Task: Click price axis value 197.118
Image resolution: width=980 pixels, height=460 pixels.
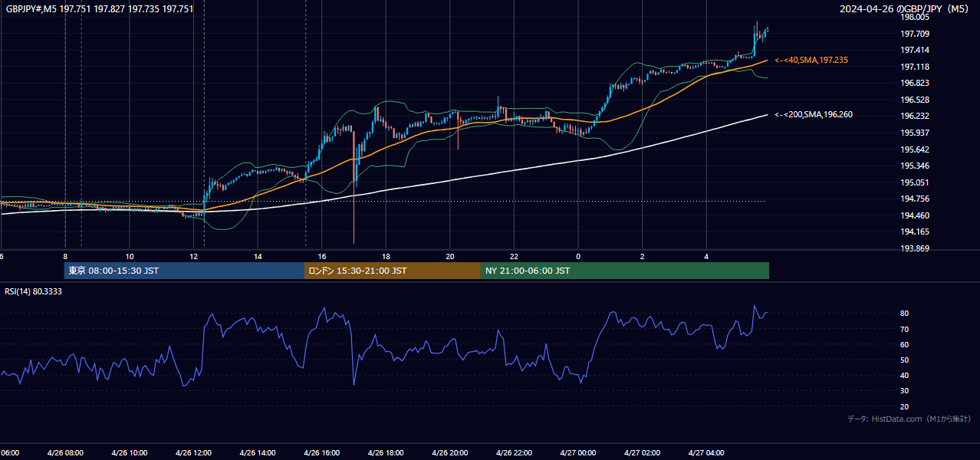Action: pos(916,67)
